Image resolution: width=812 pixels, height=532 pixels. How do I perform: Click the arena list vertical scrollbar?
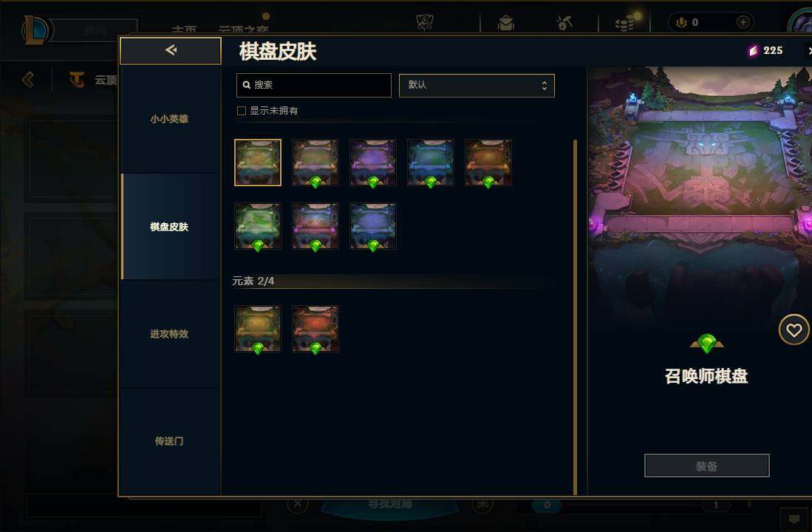[575, 317]
